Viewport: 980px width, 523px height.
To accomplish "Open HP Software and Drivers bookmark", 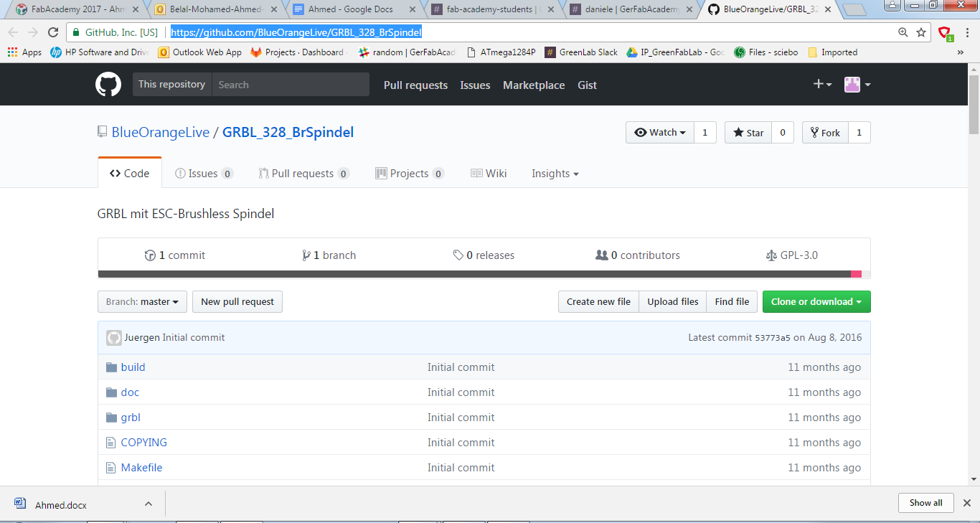I will [100, 52].
